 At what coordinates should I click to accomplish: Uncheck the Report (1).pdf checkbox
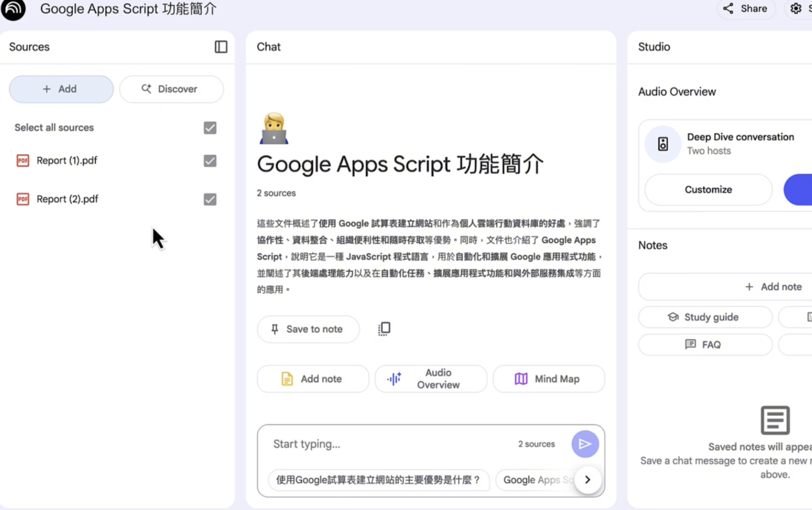click(x=210, y=161)
